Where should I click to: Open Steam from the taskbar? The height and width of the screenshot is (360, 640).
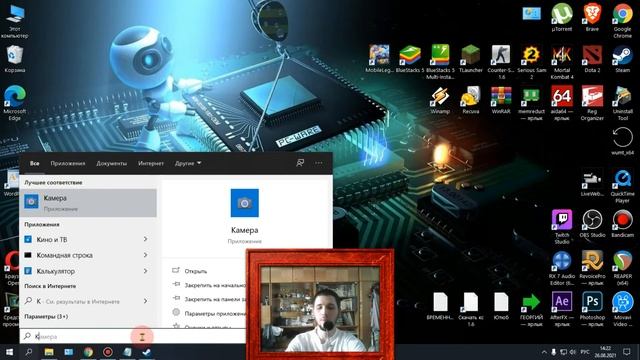[147, 352]
